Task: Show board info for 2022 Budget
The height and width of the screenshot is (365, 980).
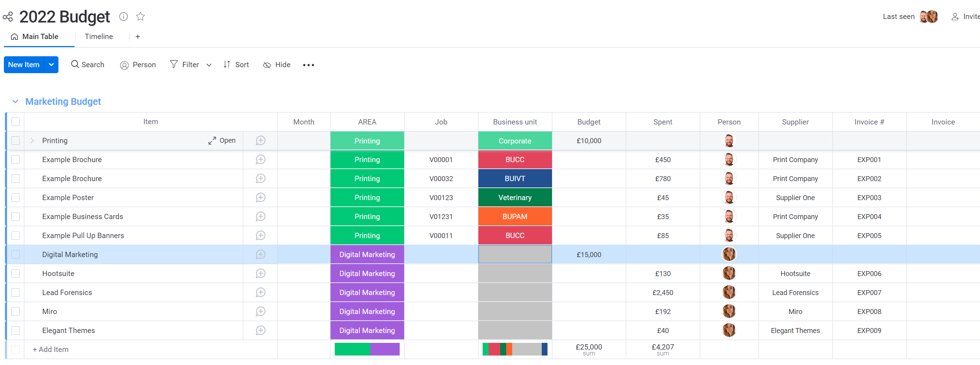Action: [123, 16]
